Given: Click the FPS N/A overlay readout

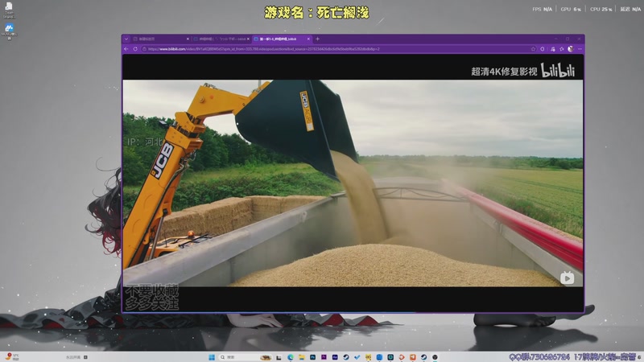Looking at the screenshot, I should pyautogui.click(x=542, y=9).
